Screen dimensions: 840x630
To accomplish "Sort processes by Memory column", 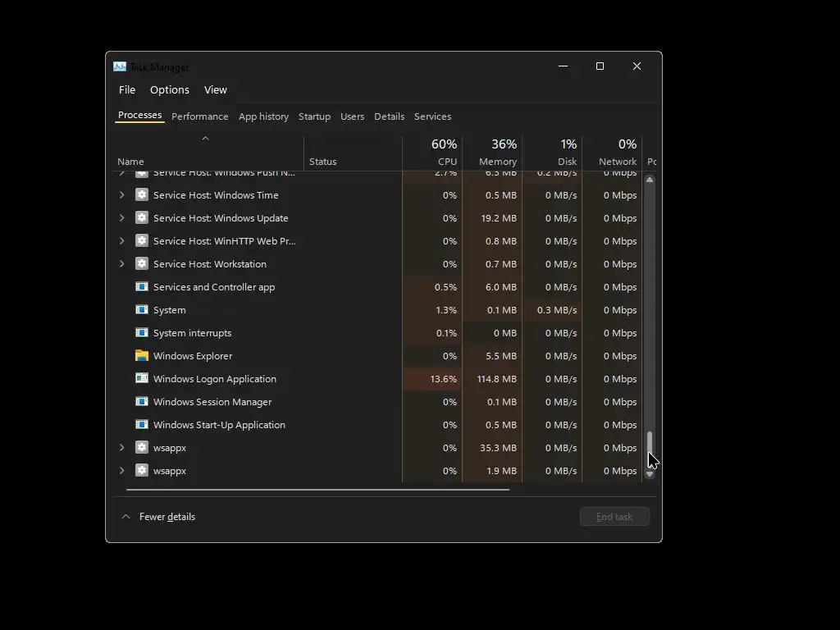I will [492, 153].
